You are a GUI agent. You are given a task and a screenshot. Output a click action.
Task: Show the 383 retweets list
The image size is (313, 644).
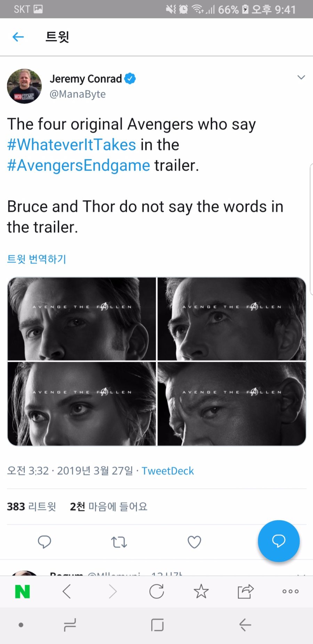[31, 506]
